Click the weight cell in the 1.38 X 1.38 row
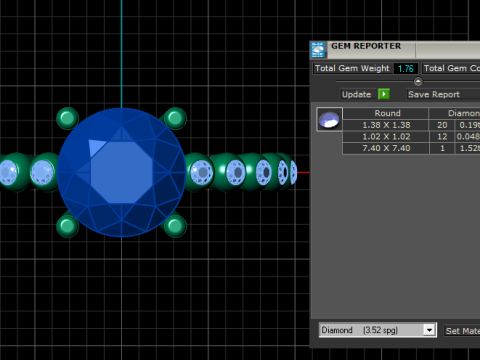This screenshot has height=360, width=480. tap(468, 125)
